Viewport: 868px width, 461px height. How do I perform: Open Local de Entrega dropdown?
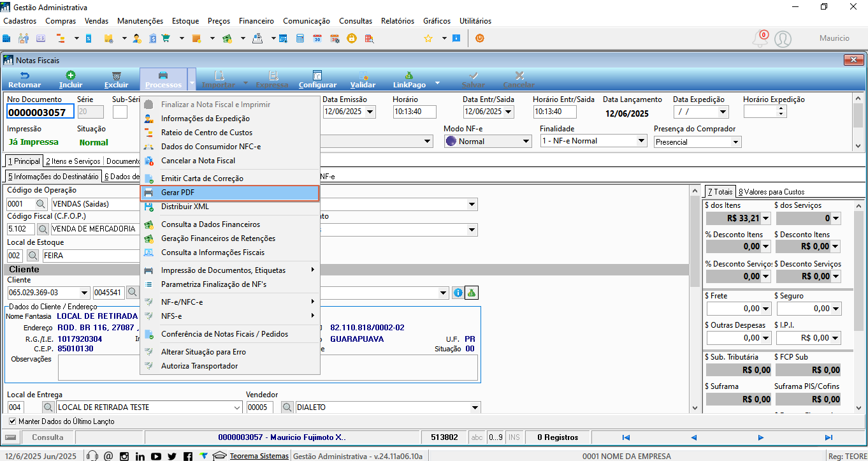tap(237, 407)
